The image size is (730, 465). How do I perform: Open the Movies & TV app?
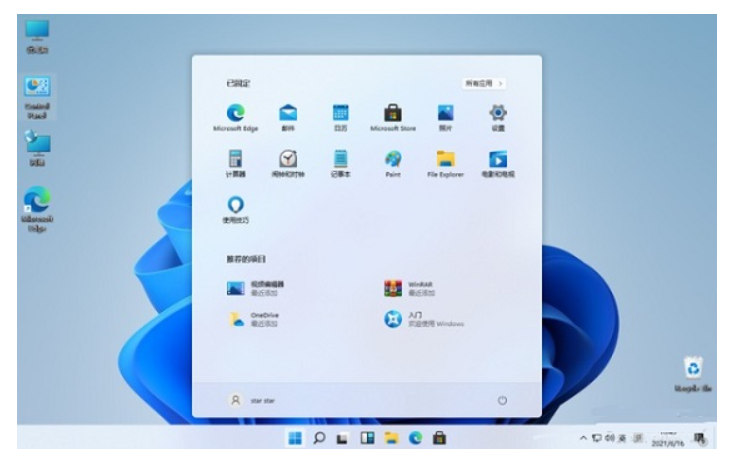pyautogui.click(x=498, y=160)
